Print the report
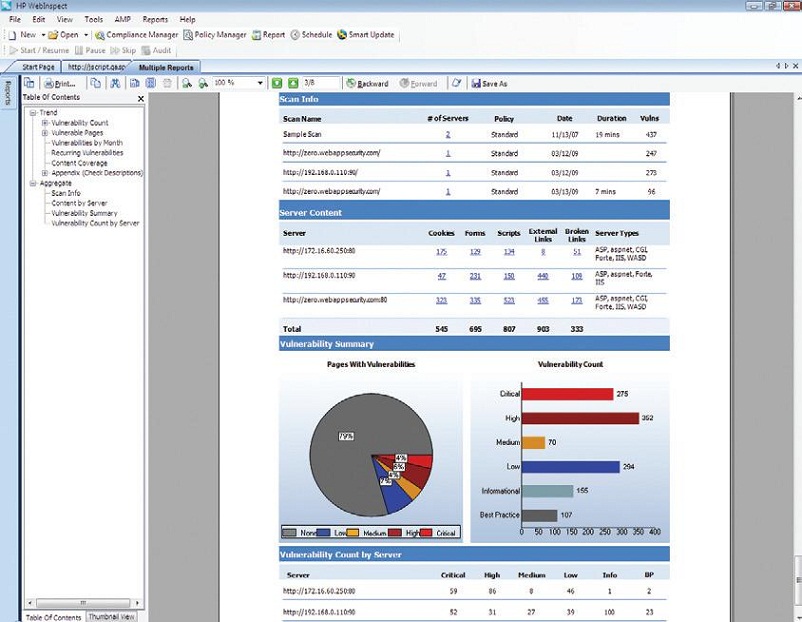Screen dimensions: 802x622 pos(60,83)
